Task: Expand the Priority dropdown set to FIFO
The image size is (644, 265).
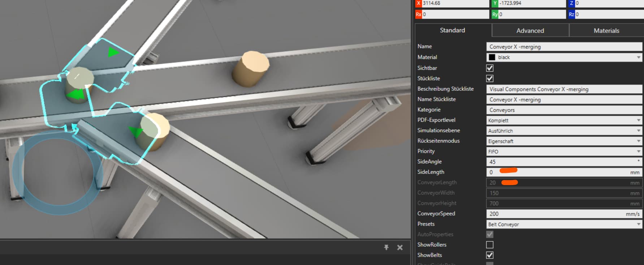Action: point(564,151)
